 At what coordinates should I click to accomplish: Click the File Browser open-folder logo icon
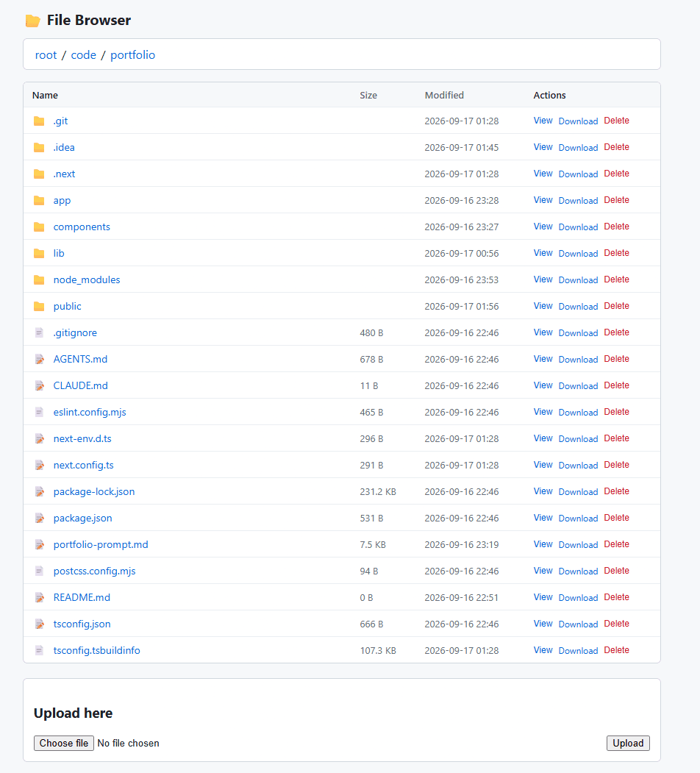pyautogui.click(x=33, y=21)
